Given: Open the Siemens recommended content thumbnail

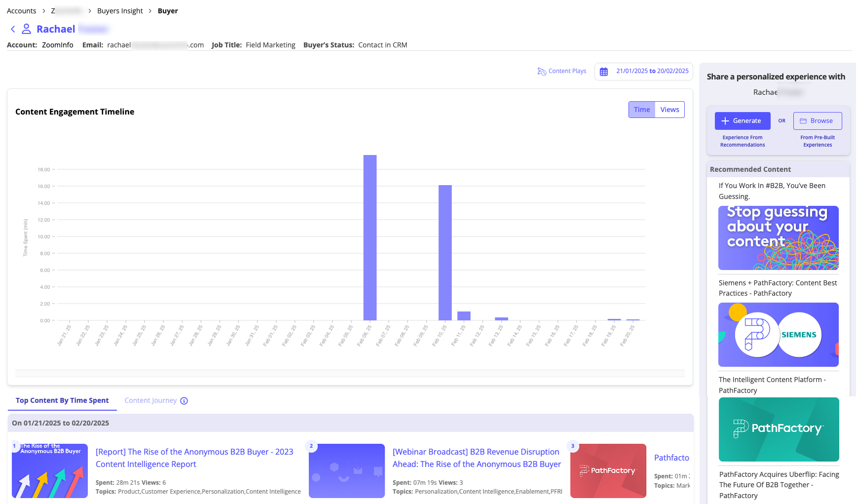Looking at the screenshot, I should pyautogui.click(x=778, y=334).
